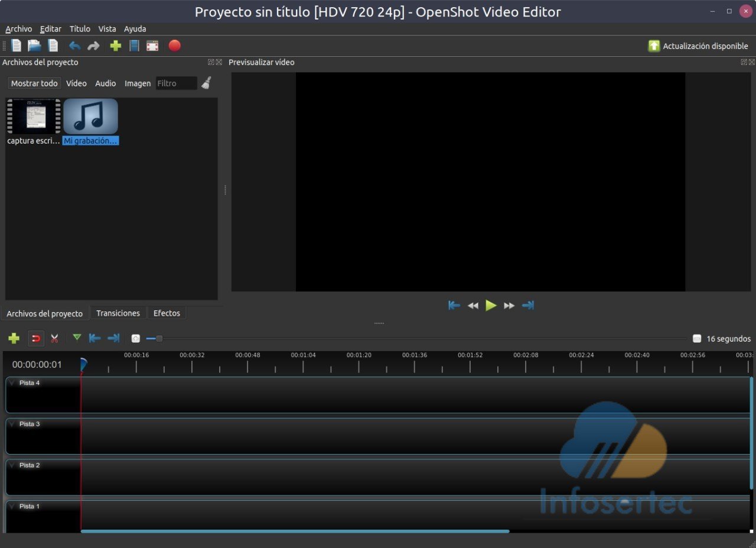Click the Undo arrow in toolbar
756x548 pixels.
point(74,46)
